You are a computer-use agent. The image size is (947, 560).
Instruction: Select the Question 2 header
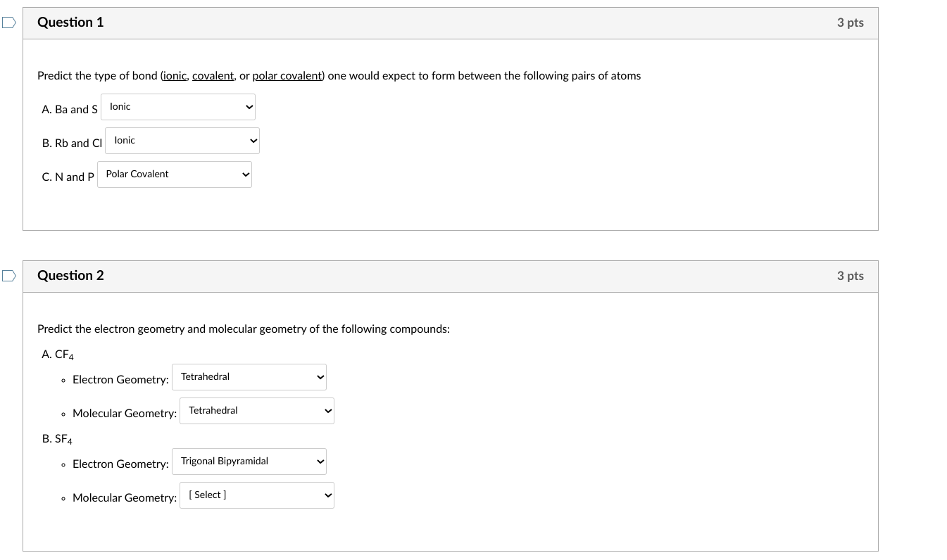[70, 276]
